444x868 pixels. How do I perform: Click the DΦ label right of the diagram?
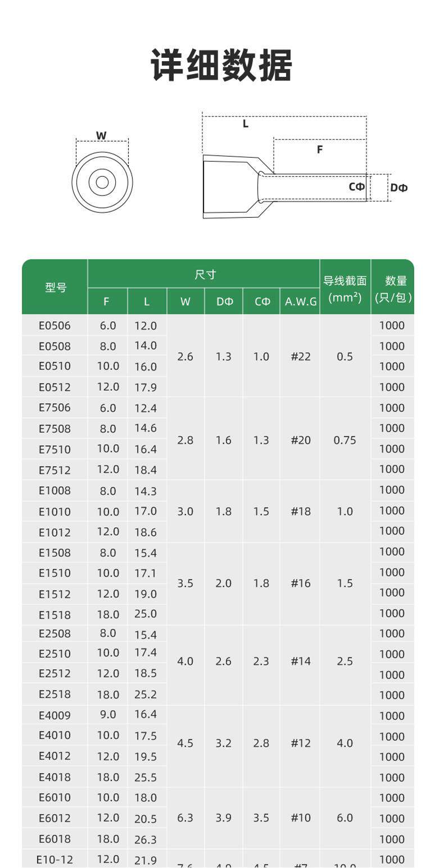[x=399, y=188]
